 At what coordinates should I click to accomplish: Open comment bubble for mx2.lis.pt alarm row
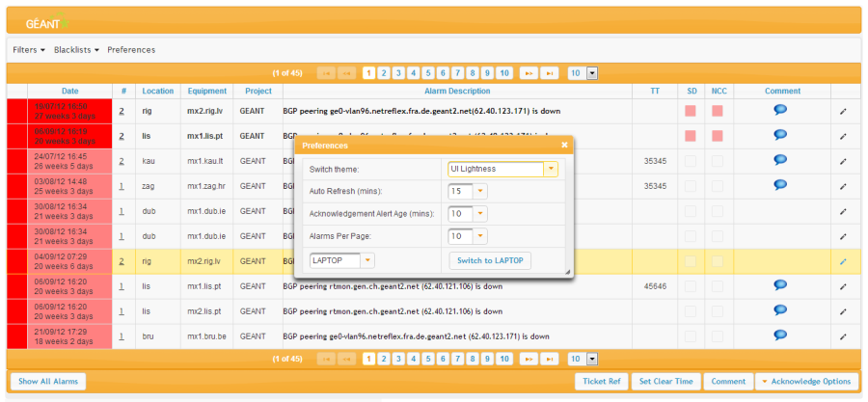(780, 310)
